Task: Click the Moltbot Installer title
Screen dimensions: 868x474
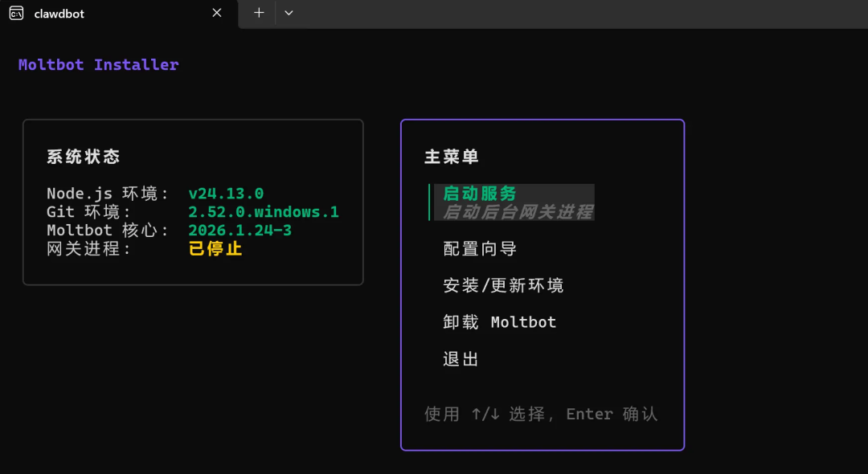Action: tap(98, 65)
